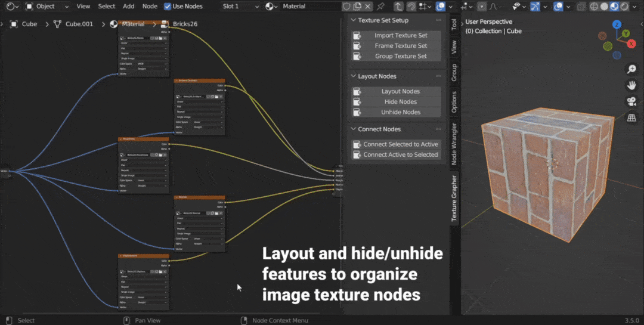Click the green Y axis gizmo circle
Image resolution: width=644 pixels, height=325 pixels.
tap(626, 33)
